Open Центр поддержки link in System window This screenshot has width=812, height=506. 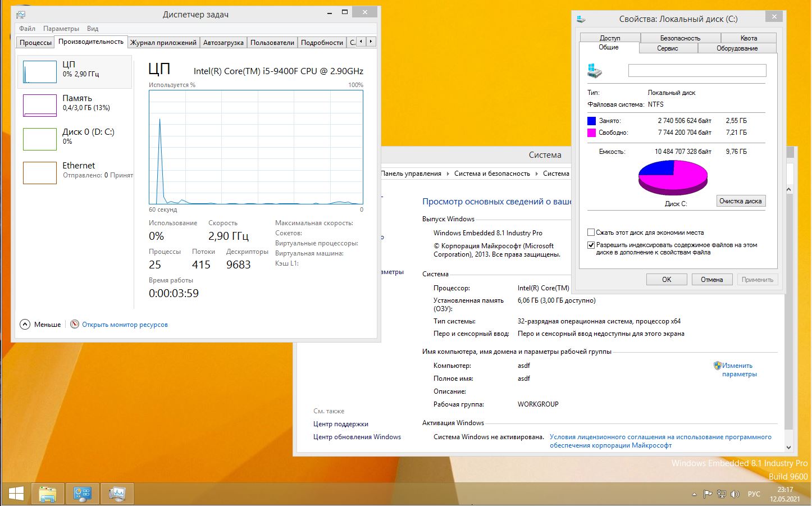pyautogui.click(x=341, y=424)
